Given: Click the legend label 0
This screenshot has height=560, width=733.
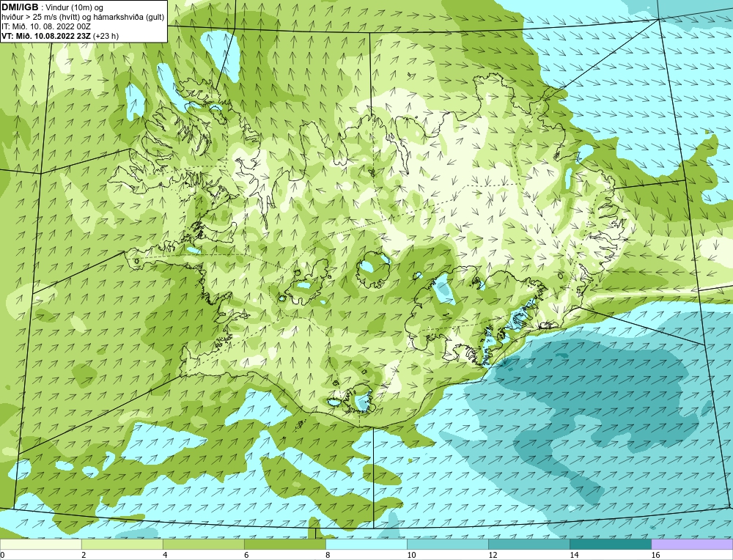Looking at the screenshot, I should click(x=2, y=555).
